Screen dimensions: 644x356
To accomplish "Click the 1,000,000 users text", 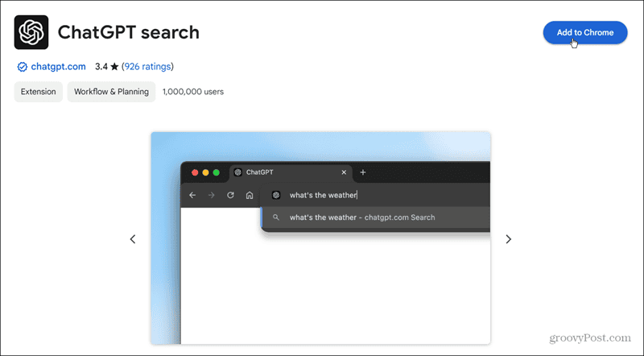I will (193, 92).
